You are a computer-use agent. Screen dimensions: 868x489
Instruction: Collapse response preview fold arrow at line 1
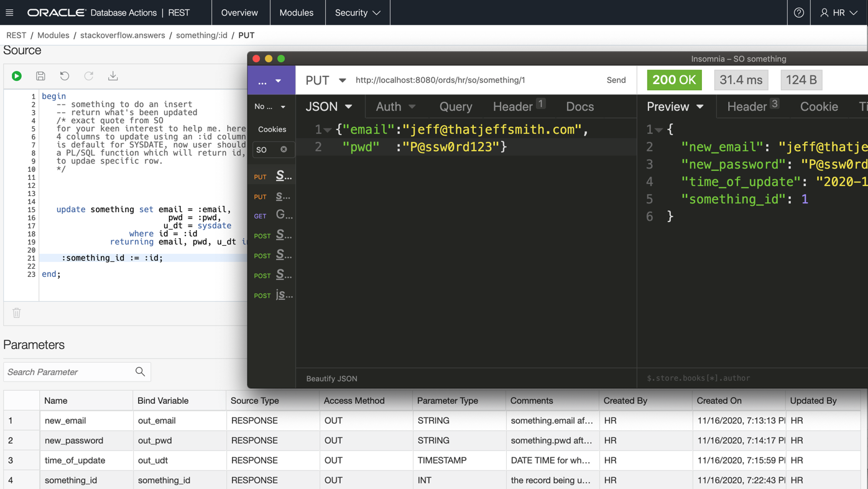coord(658,130)
